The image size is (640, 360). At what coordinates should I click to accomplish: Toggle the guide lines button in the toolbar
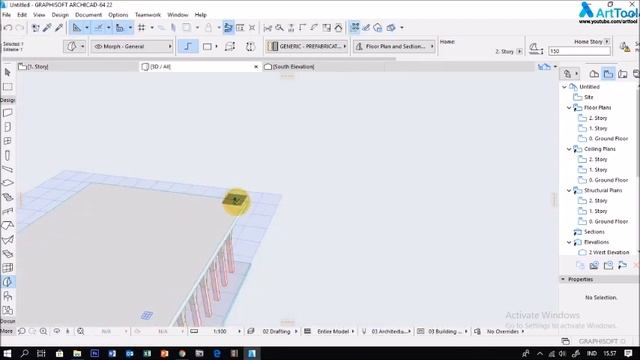click(77, 28)
